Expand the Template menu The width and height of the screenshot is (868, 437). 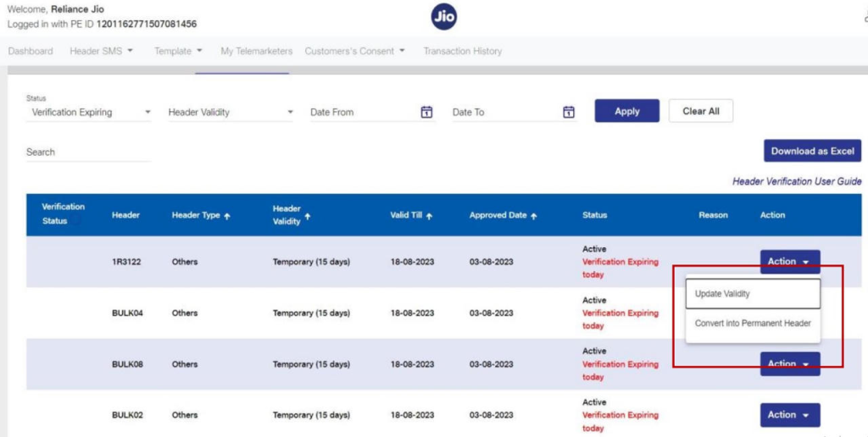click(x=178, y=51)
